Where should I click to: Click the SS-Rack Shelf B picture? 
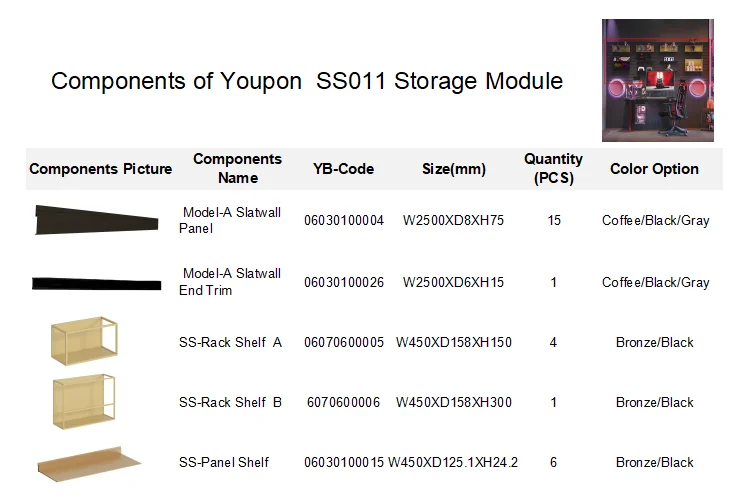click(85, 402)
